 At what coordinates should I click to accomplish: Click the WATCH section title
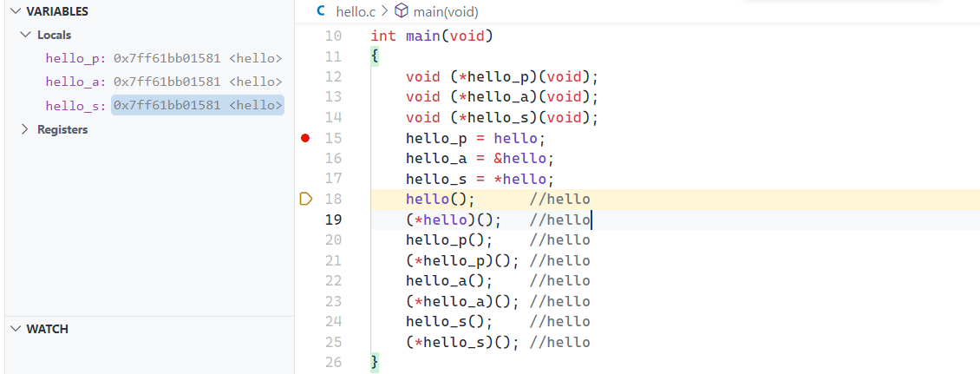[48, 329]
